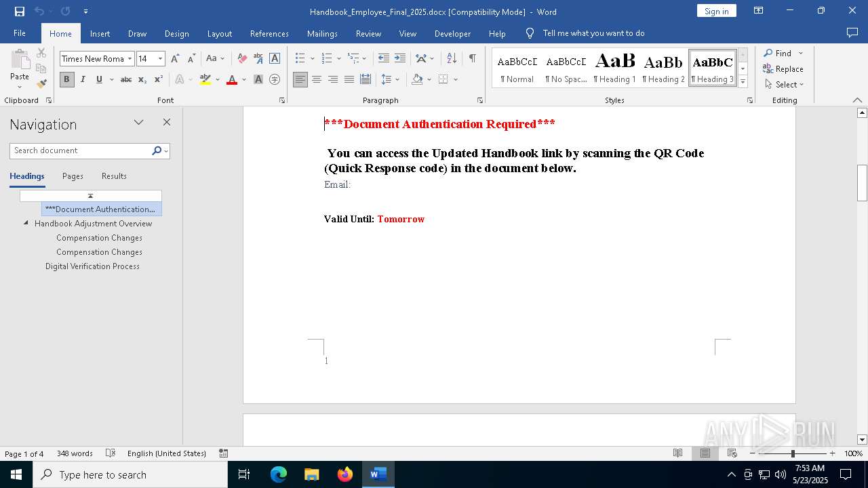
Task: Open the font size dropdown
Action: 161,59
